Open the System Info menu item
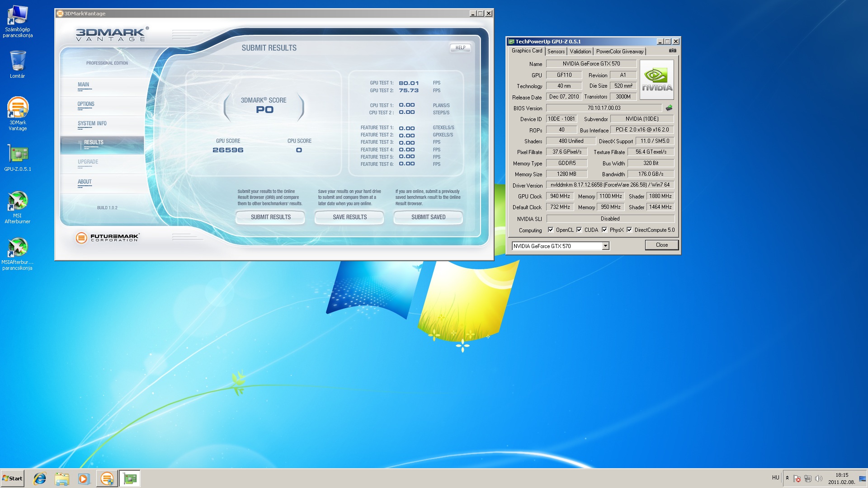Viewport: 868px width, 488px height. [92, 123]
